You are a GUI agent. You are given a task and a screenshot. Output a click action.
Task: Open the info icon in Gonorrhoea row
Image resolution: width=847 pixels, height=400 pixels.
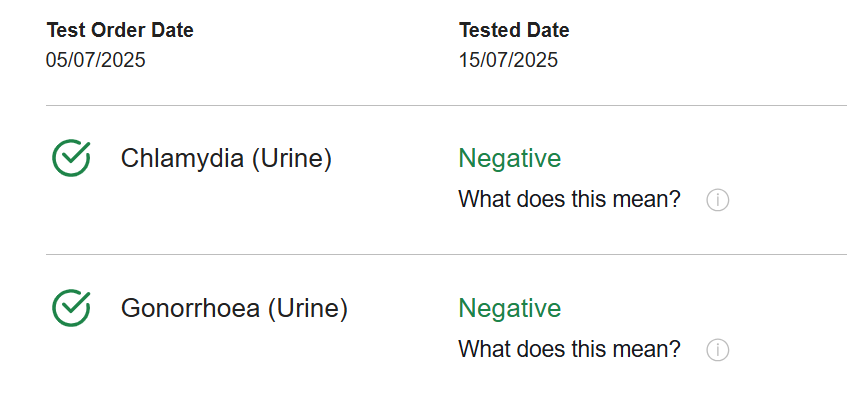pos(717,350)
